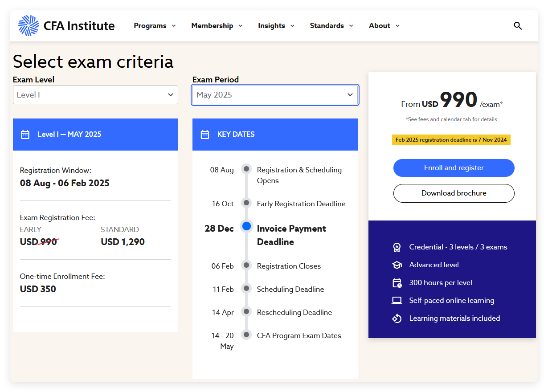Click the CFA Institute logo
Screen dimensions: 548x392
(x=66, y=25)
